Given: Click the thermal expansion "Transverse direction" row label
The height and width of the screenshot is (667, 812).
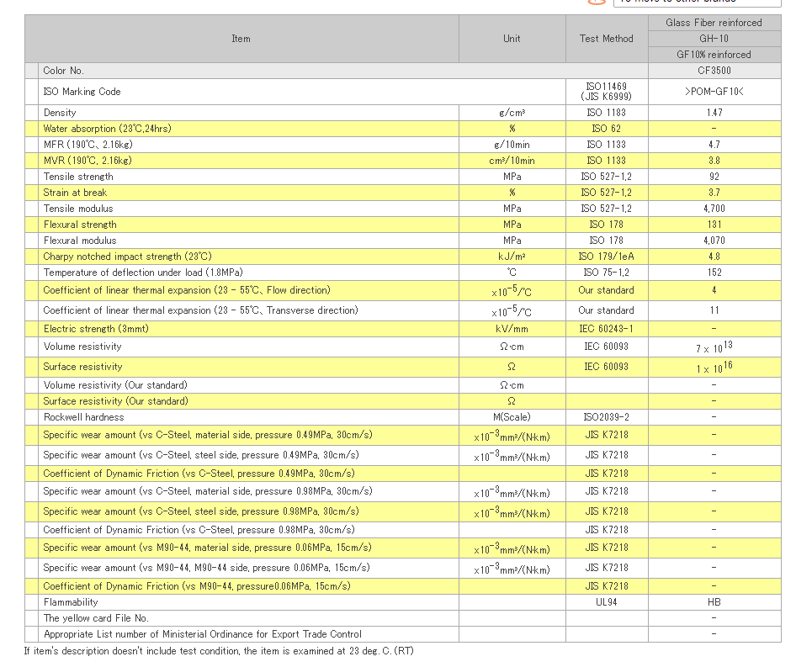Looking at the screenshot, I should pos(201,311).
